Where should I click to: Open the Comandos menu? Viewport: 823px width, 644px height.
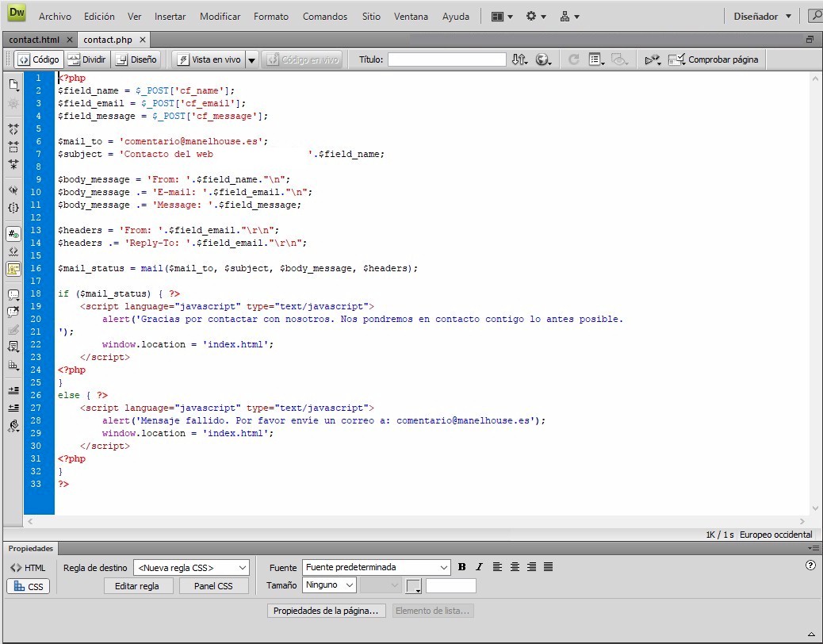325,17
